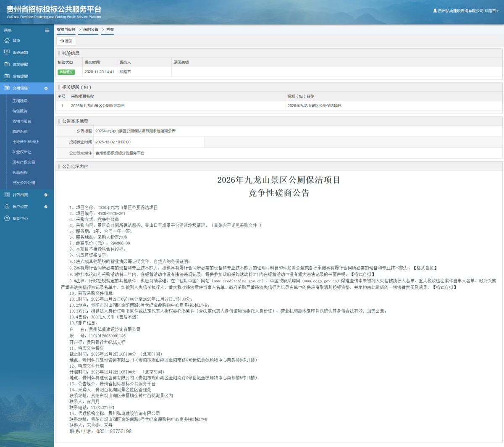Screen dimensions: 504x447
Task: Open 诚信档案 via its archive icon
Action: point(7,195)
